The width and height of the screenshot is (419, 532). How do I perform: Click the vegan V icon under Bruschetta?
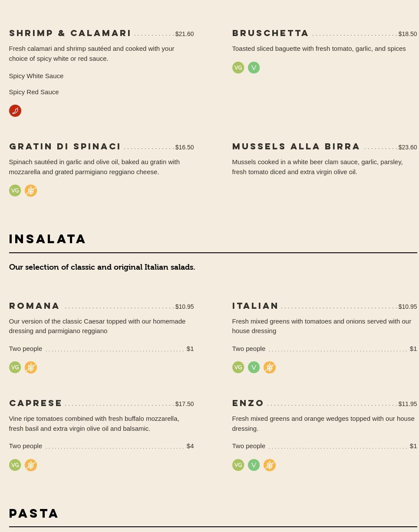254,68
